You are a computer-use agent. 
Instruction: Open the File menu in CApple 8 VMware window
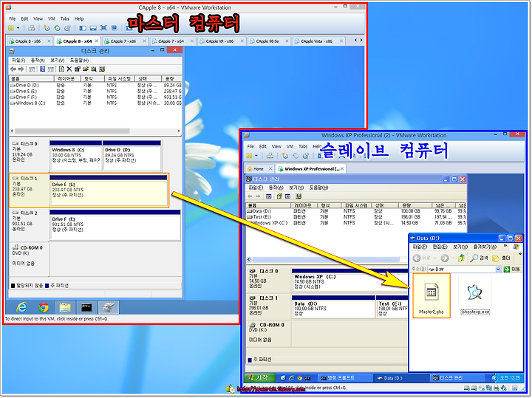click(13, 18)
